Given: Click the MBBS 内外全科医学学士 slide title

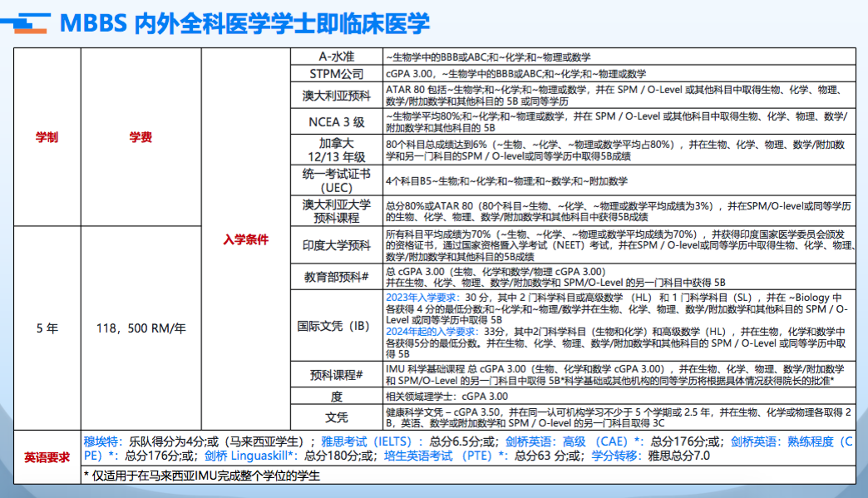Looking at the screenshot, I should coord(244,23).
